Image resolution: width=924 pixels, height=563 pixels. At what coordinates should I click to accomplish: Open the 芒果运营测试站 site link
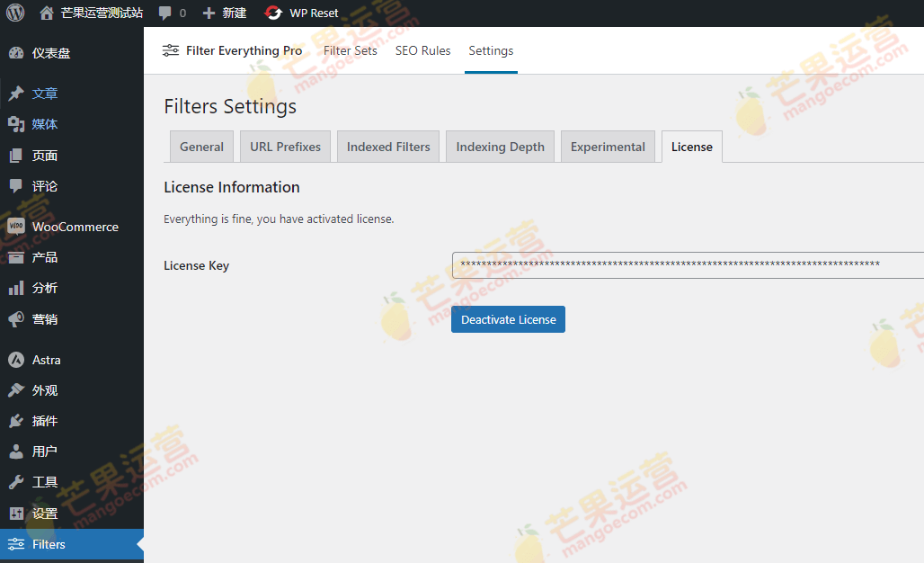(x=102, y=13)
